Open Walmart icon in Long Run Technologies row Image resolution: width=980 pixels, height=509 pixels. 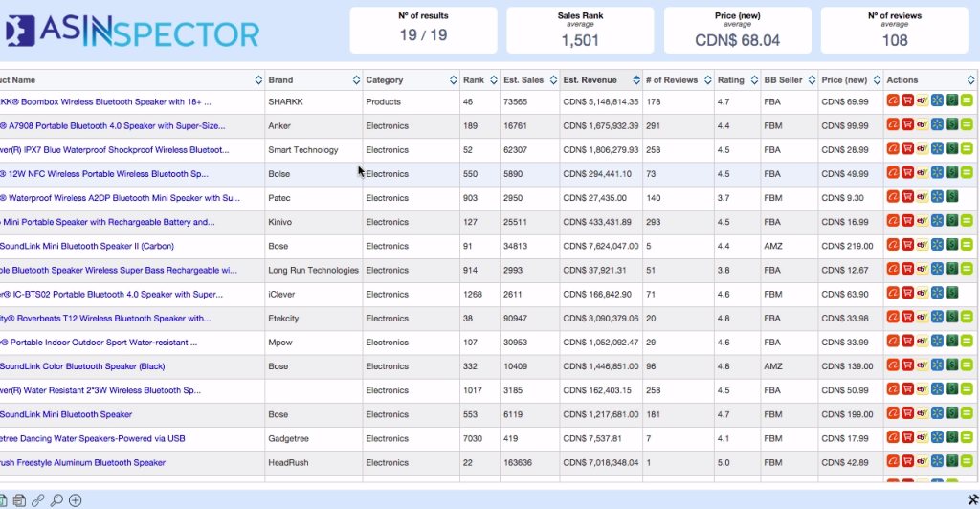pos(937,269)
